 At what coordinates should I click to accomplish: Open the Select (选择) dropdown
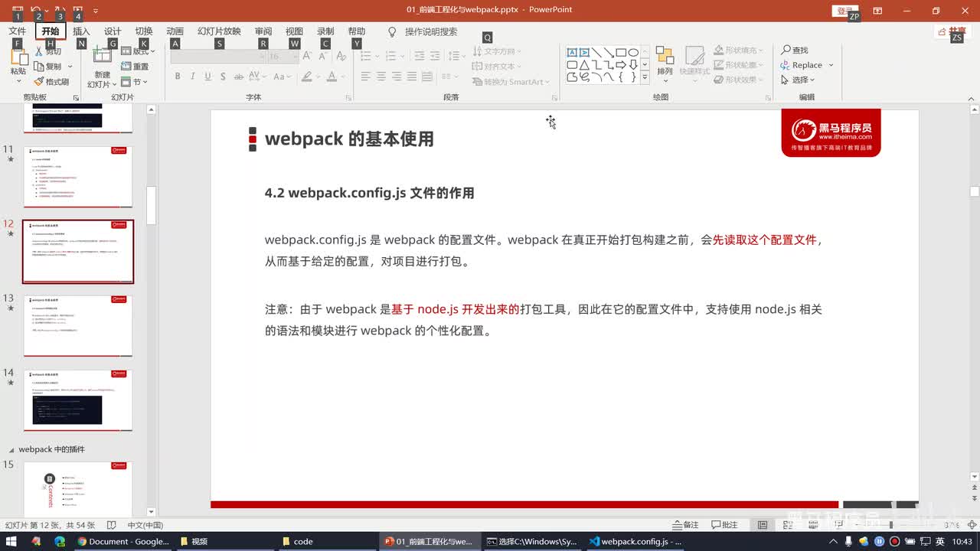[x=798, y=80]
